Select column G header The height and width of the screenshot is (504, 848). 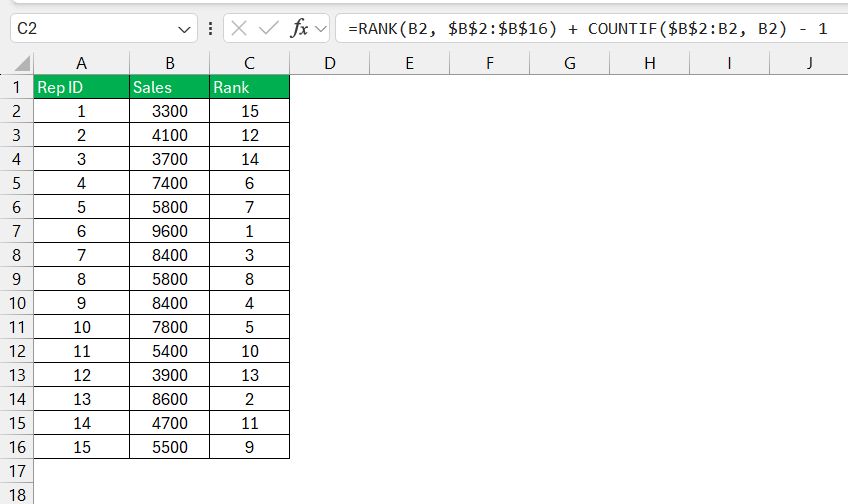(x=569, y=63)
